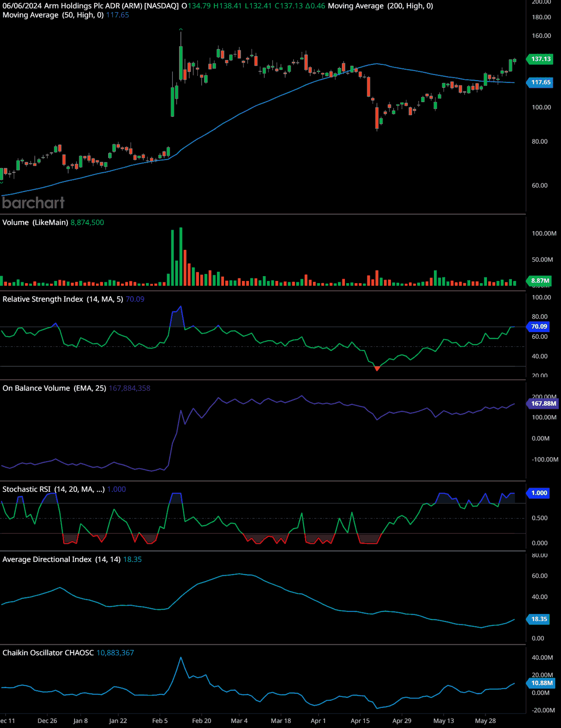Click the 10.88M Chaikin Oscillator tag
Viewport: 561px width, 728px height.
(x=541, y=683)
